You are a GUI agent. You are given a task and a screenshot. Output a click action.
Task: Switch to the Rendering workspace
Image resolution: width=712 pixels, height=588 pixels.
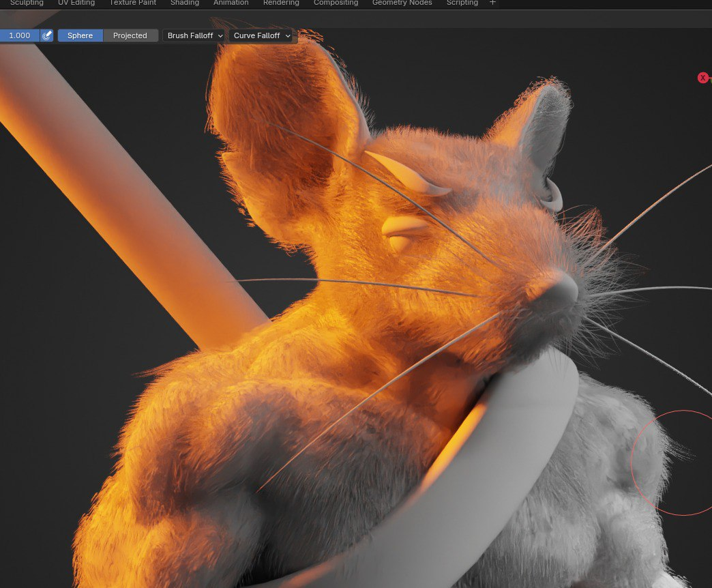click(281, 3)
